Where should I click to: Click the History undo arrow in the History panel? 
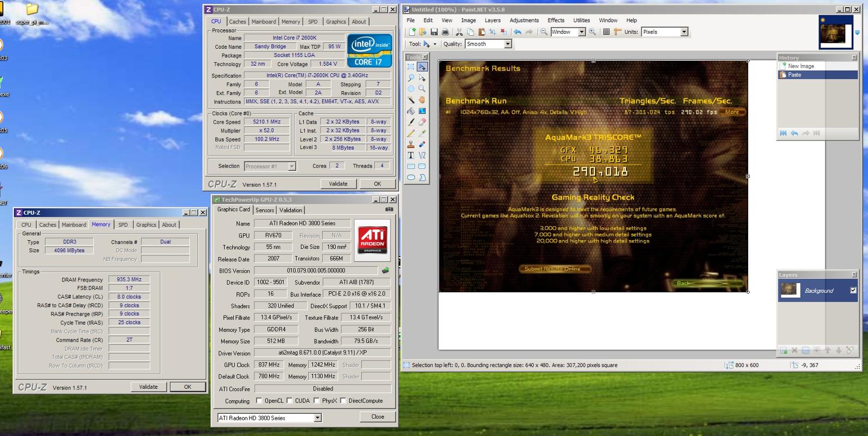coord(795,133)
